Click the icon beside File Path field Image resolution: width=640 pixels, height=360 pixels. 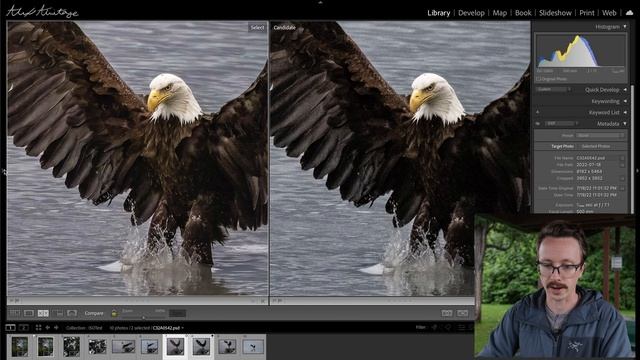[x=622, y=165]
